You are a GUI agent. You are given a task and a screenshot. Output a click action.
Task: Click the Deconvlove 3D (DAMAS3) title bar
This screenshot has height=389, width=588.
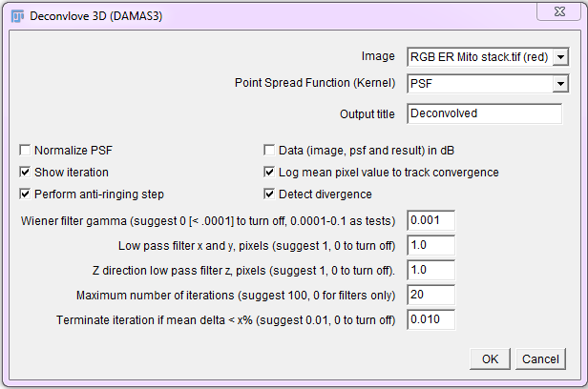click(239, 15)
